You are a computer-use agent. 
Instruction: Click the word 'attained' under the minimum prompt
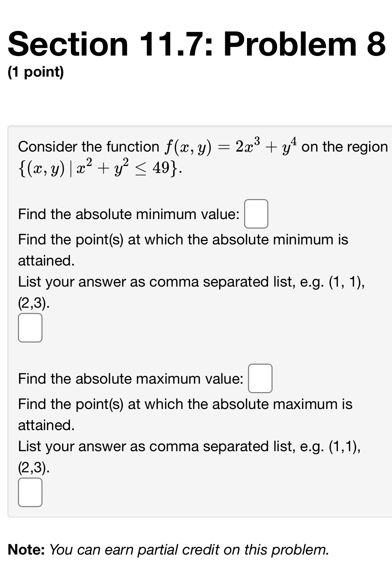(45, 260)
